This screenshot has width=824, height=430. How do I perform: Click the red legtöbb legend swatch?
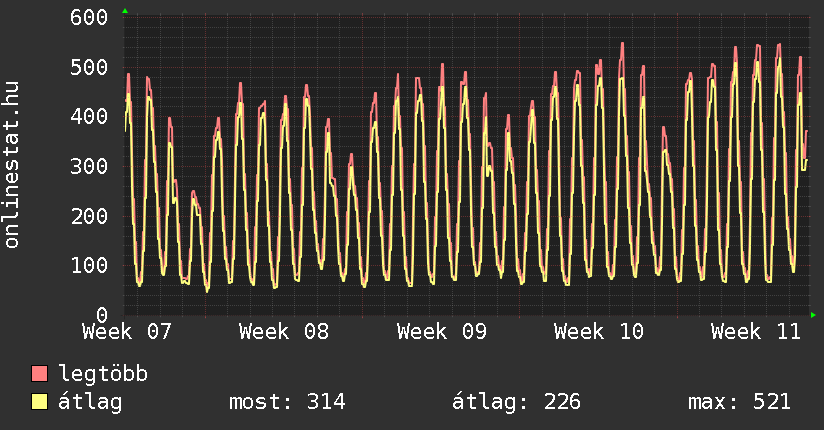point(39,375)
